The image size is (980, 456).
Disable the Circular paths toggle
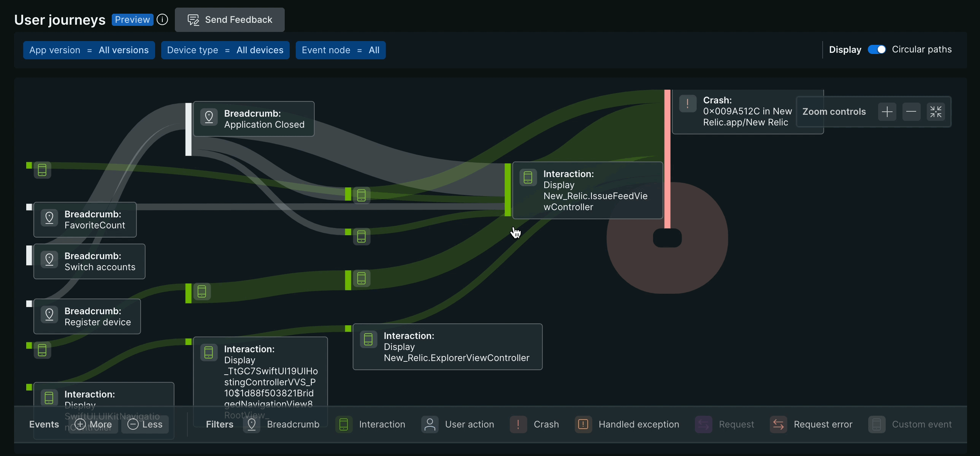point(877,49)
